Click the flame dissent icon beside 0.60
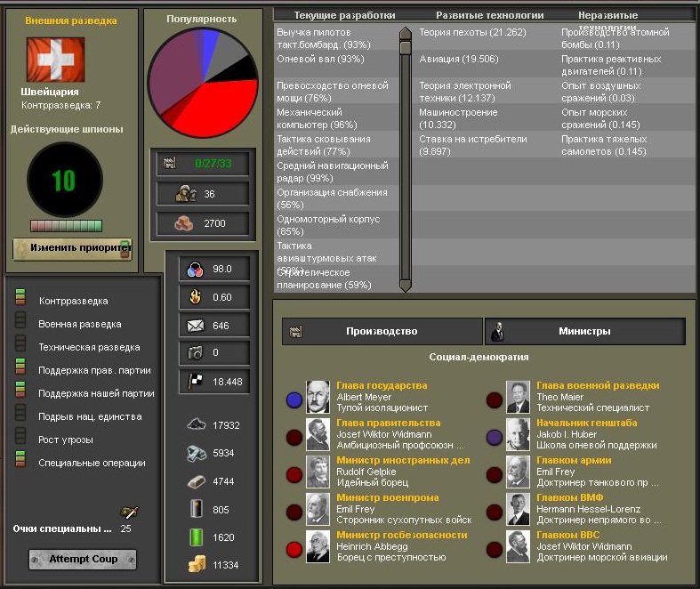 click(196, 297)
